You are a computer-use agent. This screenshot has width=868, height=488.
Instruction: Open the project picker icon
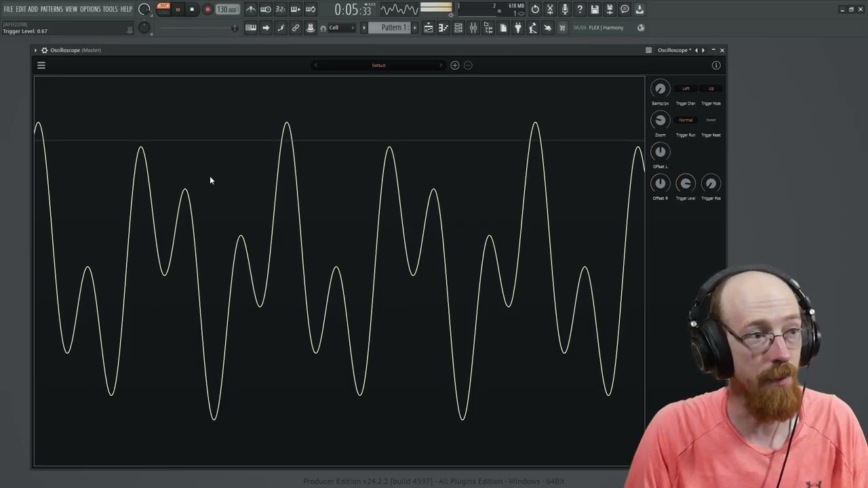[x=503, y=28]
